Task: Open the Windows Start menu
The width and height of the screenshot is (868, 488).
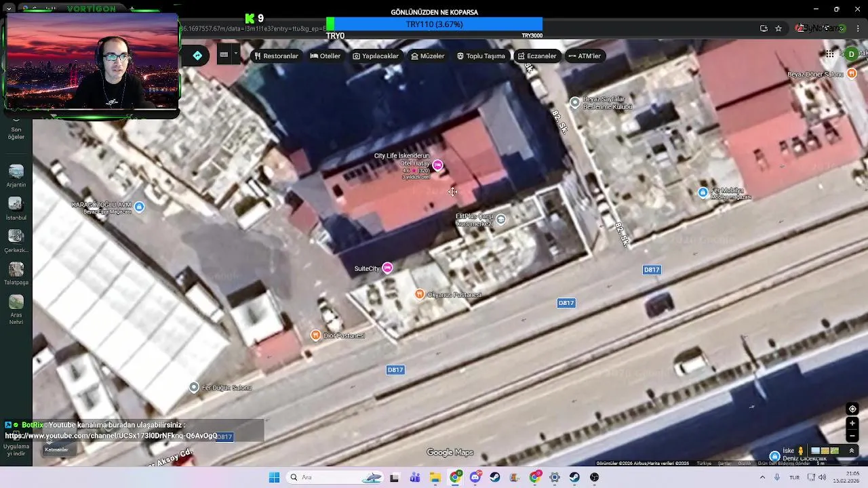Action: pyautogui.click(x=274, y=477)
